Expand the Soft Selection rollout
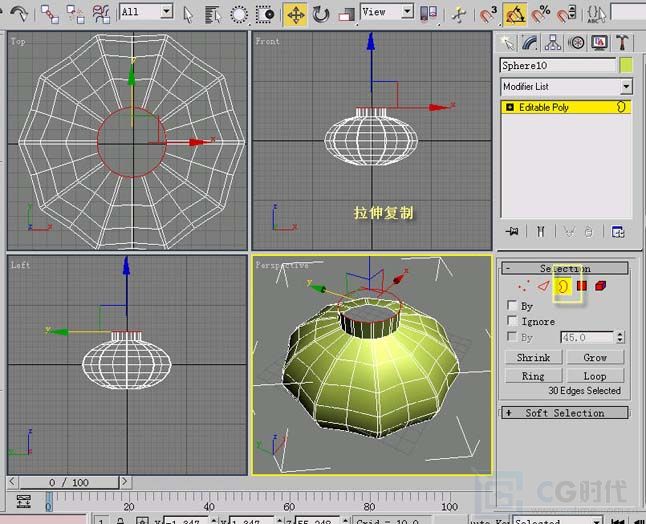This screenshot has height=524, width=646. tap(565, 413)
